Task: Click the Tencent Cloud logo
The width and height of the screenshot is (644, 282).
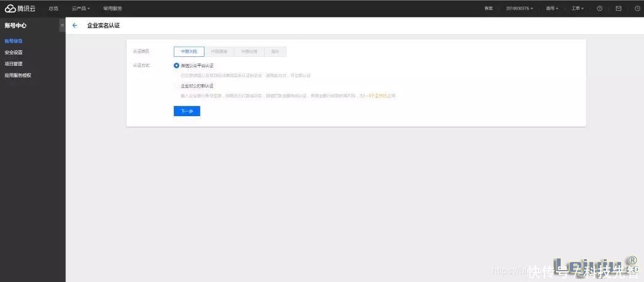Action: 20,8
